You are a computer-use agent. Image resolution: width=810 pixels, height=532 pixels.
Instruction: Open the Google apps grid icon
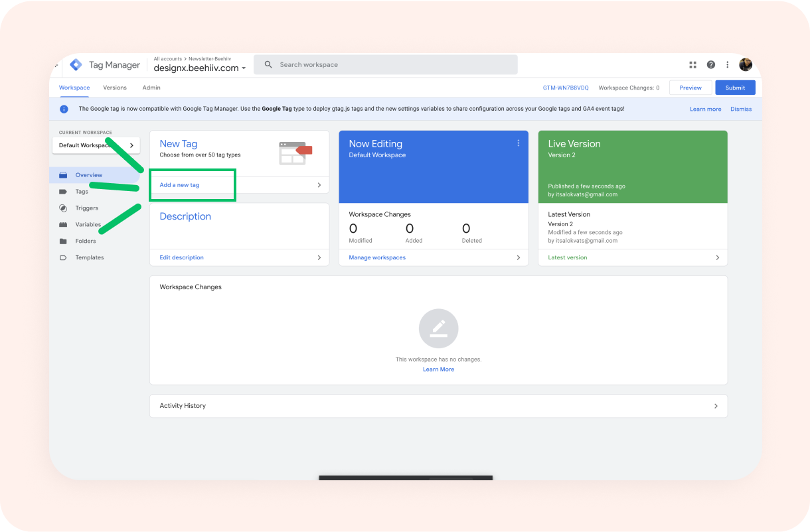692,65
